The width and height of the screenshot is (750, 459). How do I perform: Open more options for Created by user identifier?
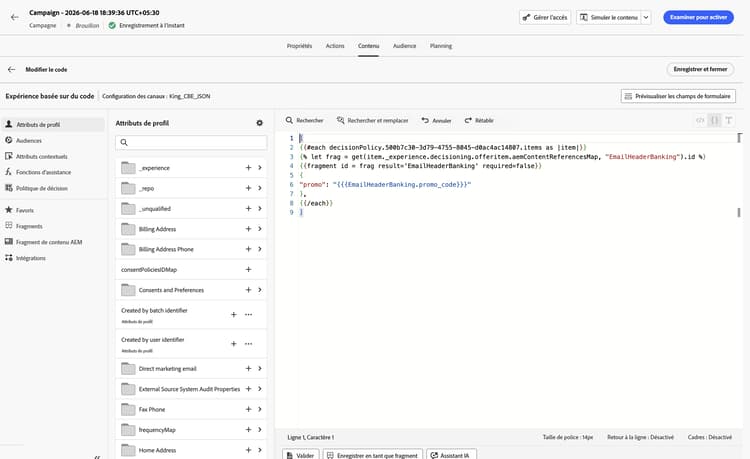248,344
